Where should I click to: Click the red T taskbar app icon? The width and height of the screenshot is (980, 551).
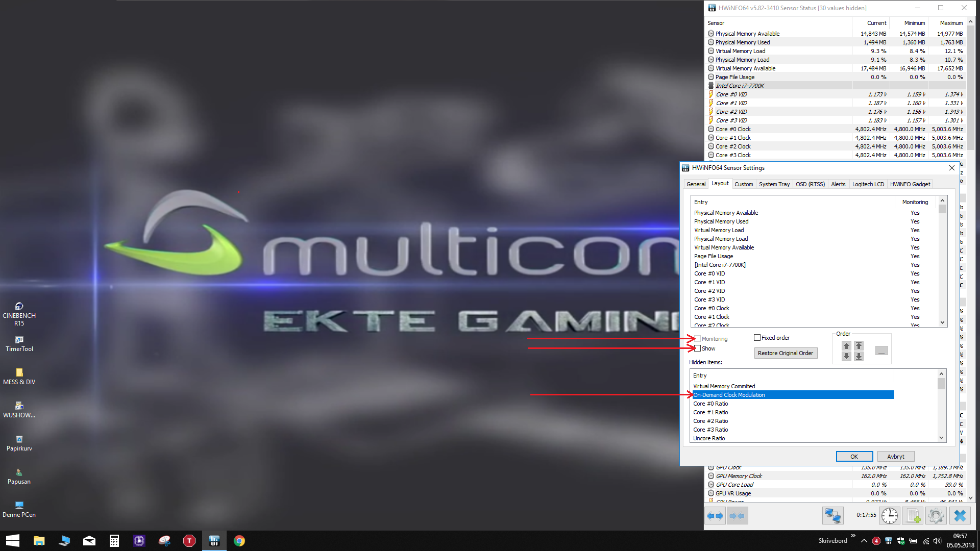pos(189,541)
